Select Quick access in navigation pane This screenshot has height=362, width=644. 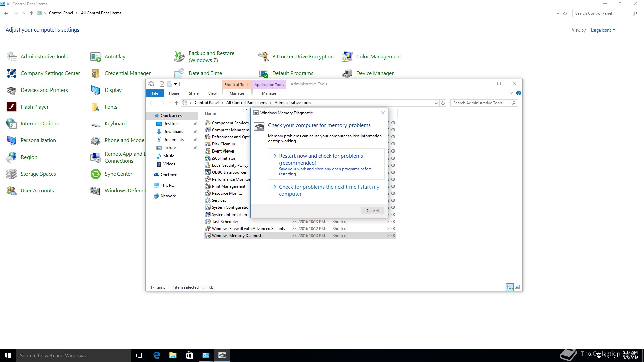[171, 116]
